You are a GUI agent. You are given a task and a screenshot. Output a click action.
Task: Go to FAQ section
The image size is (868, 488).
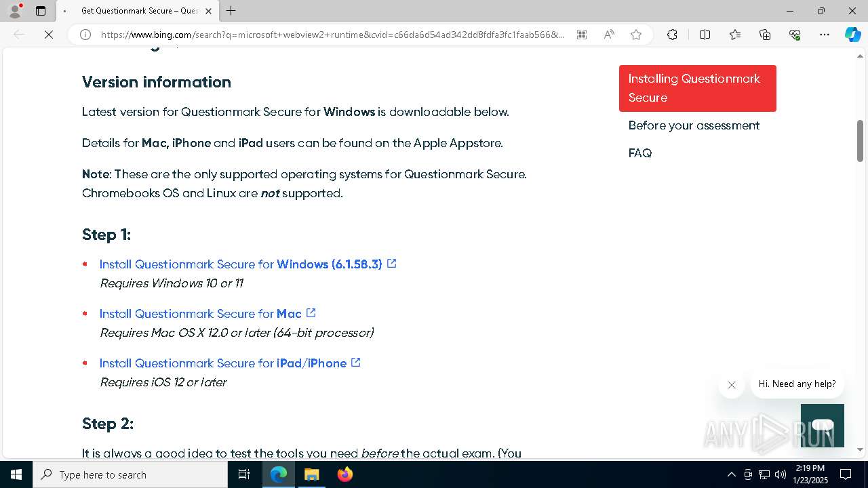click(640, 153)
